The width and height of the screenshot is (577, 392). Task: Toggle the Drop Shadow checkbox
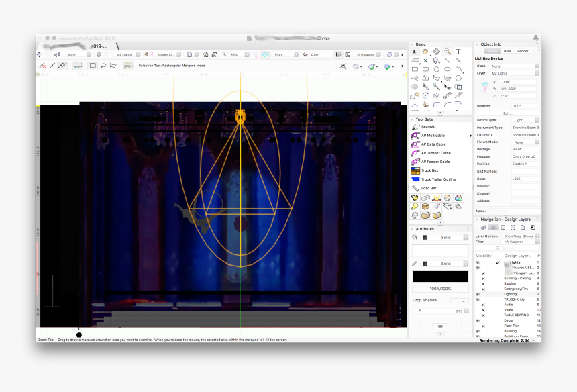pyautogui.click(x=454, y=300)
